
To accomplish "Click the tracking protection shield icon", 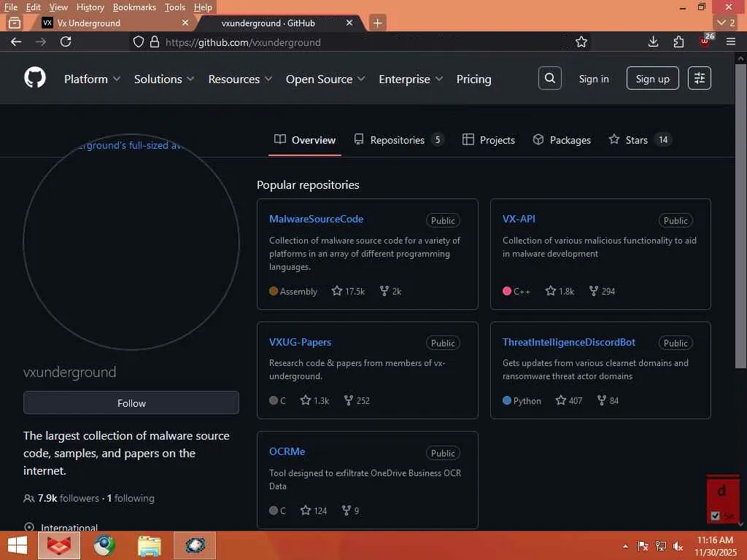I will (x=138, y=42).
